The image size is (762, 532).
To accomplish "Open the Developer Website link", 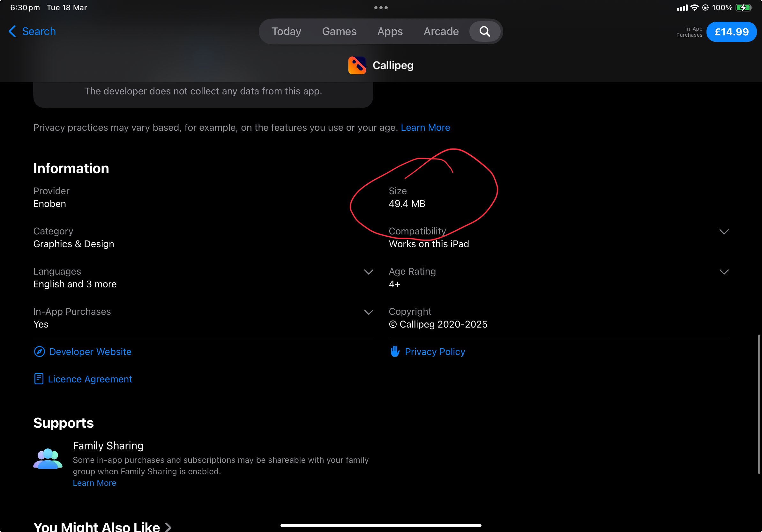I will tap(90, 351).
